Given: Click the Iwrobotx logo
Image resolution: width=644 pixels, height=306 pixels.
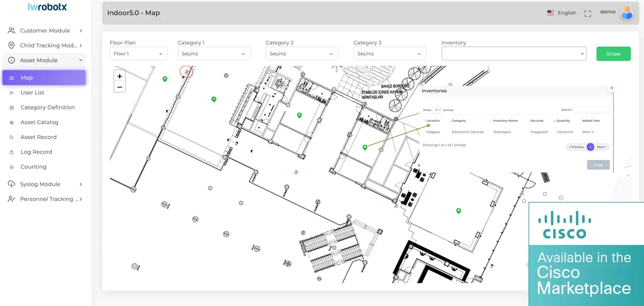Looking at the screenshot, I should coord(47,7).
